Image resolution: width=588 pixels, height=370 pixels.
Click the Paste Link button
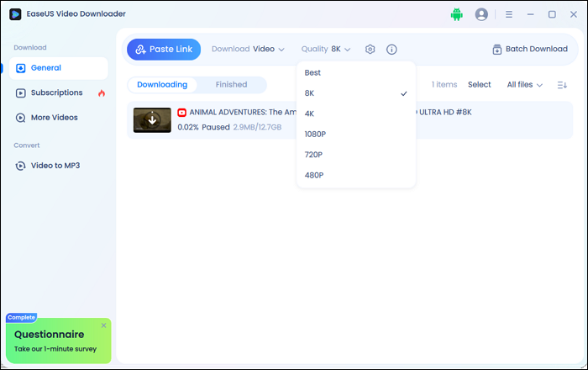click(x=164, y=49)
